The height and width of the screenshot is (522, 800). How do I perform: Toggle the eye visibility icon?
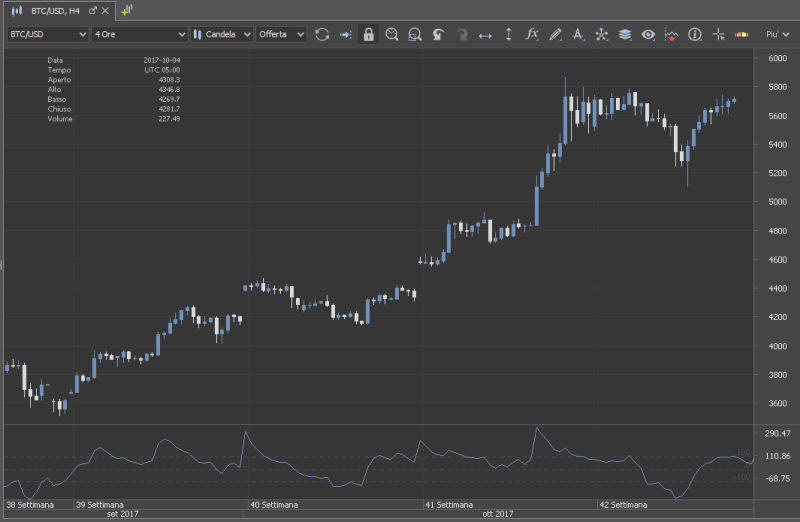(x=648, y=34)
